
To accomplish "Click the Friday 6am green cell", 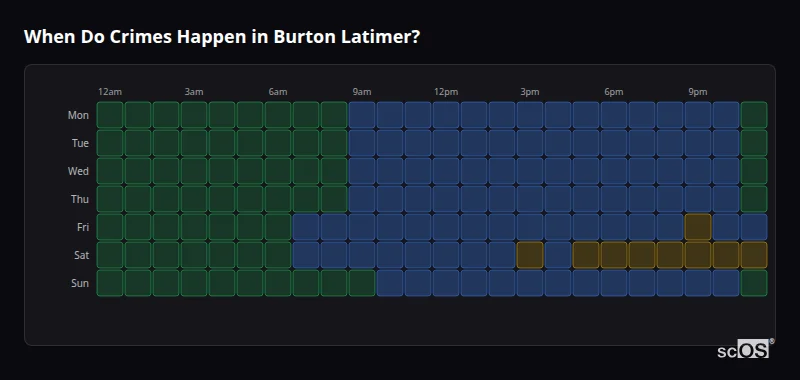I will 278,227.
